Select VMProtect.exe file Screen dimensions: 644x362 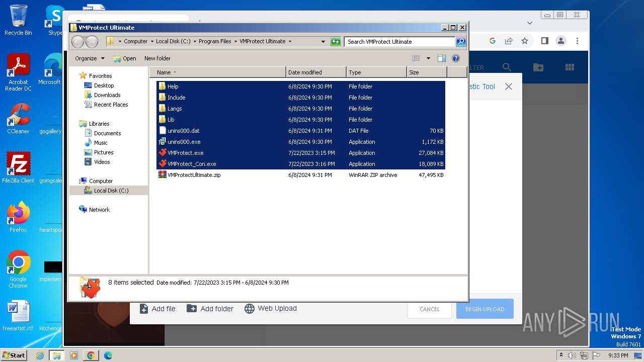301,153
